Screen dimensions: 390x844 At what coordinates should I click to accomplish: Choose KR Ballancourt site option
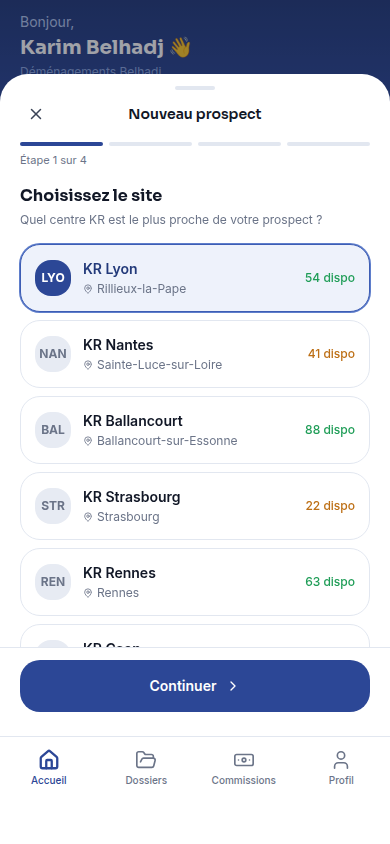(195, 430)
